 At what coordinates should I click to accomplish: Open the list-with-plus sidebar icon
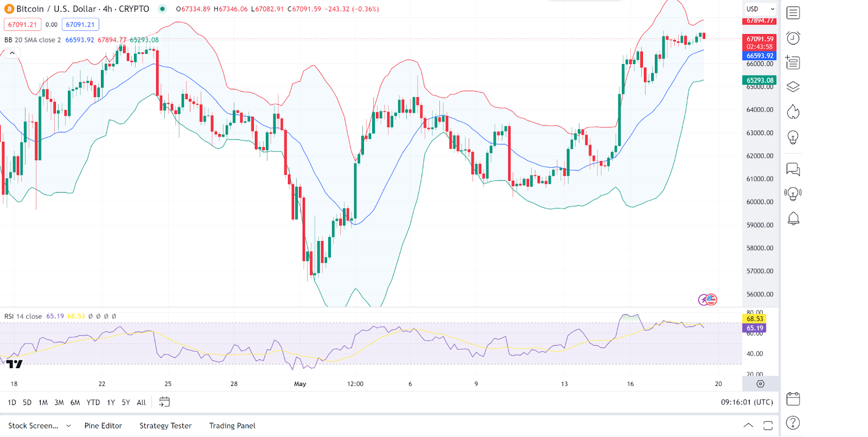tap(793, 62)
